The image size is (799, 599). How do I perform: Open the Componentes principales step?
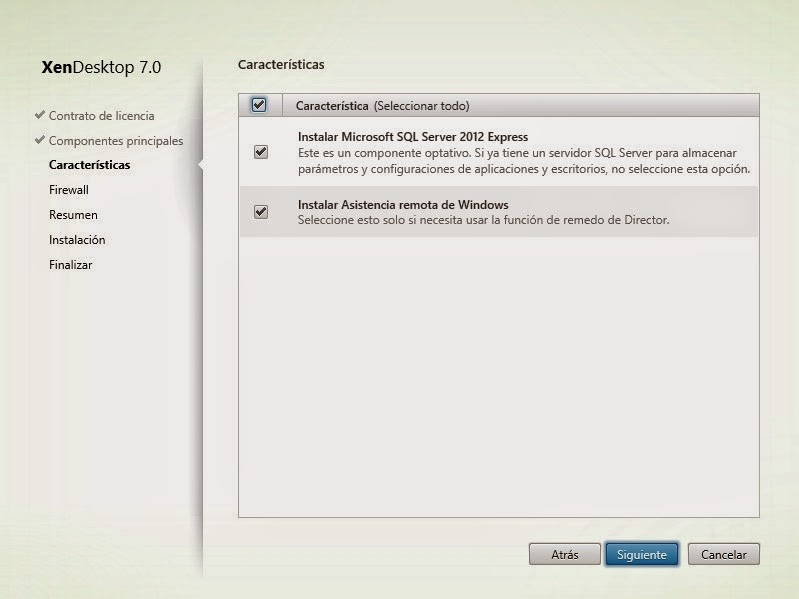pos(116,141)
